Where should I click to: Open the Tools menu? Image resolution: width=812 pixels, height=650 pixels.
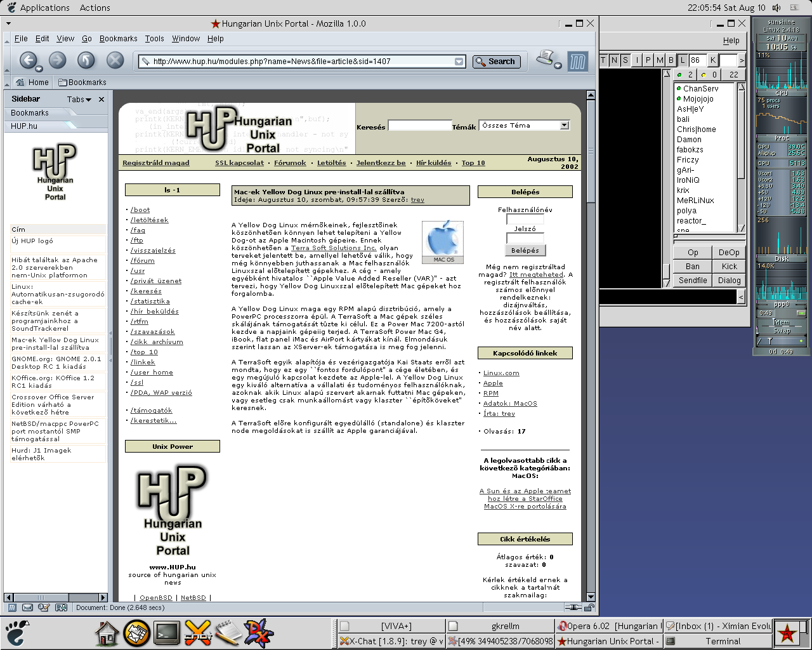(154, 39)
